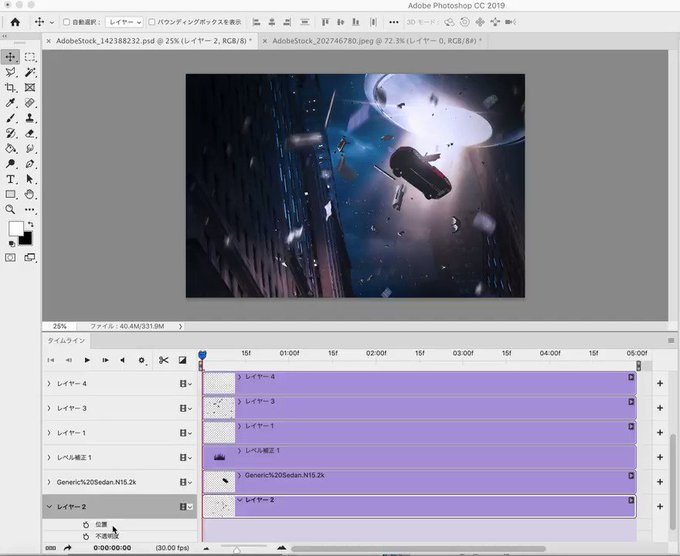Select the Type tool
The width and height of the screenshot is (680, 556).
(x=10, y=179)
